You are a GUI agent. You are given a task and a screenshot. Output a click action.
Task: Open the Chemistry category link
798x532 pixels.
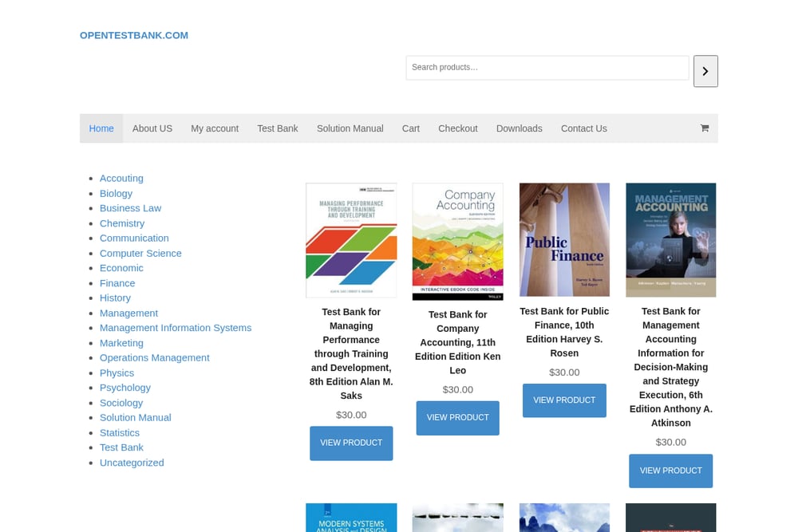tap(122, 223)
